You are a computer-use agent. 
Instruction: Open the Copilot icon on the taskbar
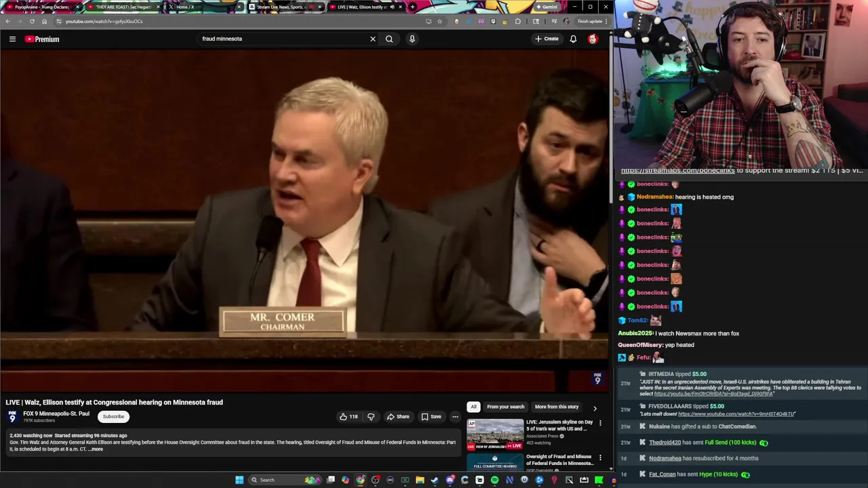(x=345, y=480)
